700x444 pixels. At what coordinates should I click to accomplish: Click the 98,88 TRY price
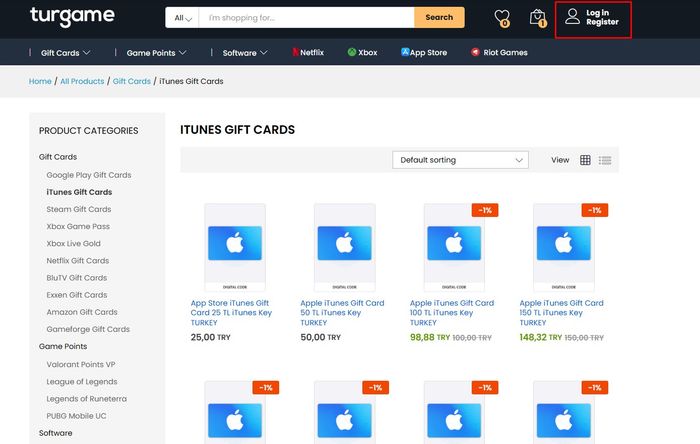tap(429, 337)
